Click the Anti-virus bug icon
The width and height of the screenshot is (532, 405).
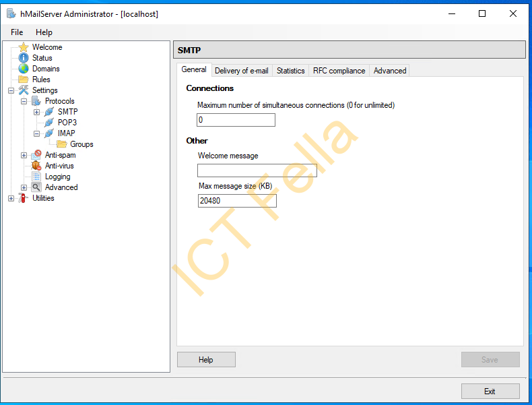36,166
